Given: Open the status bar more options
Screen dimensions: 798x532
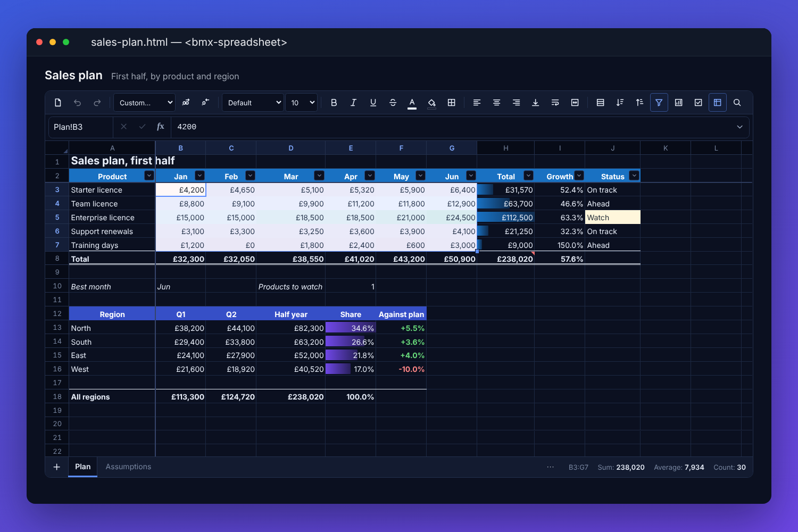Looking at the screenshot, I should pyautogui.click(x=551, y=467).
